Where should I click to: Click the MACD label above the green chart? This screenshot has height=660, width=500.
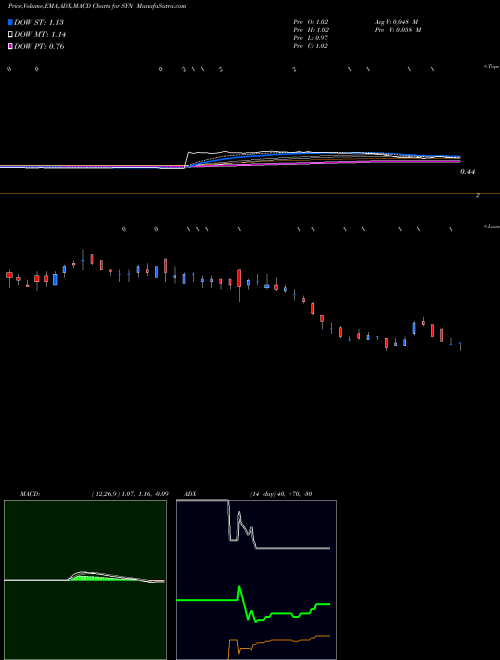pos(30,493)
